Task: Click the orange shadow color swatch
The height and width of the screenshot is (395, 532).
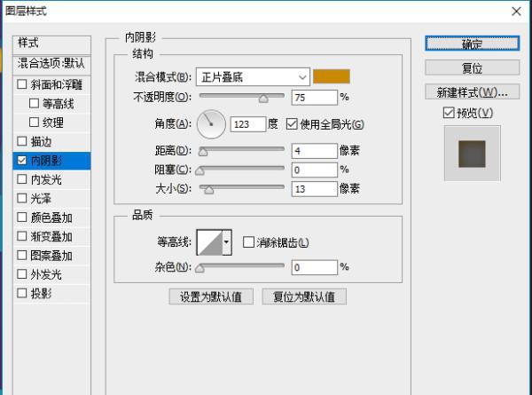Action: coord(331,76)
